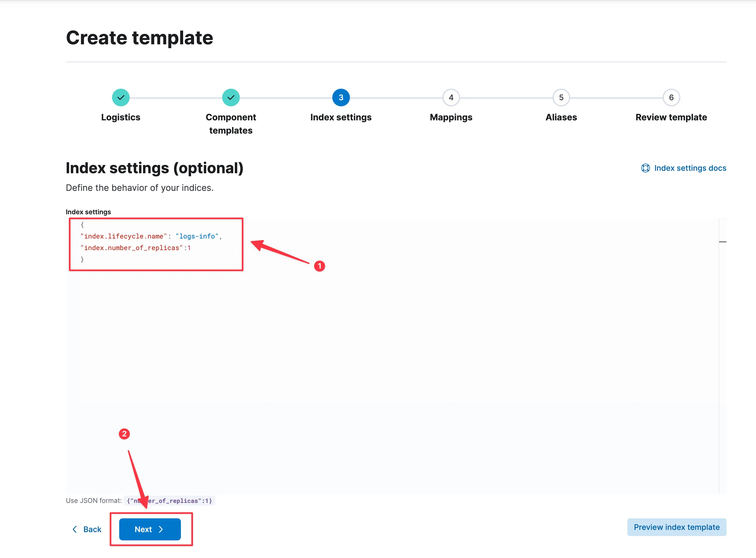The height and width of the screenshot is (558, 756).
Task: Click the right chevron inside Next button
Action: (161, 529)
